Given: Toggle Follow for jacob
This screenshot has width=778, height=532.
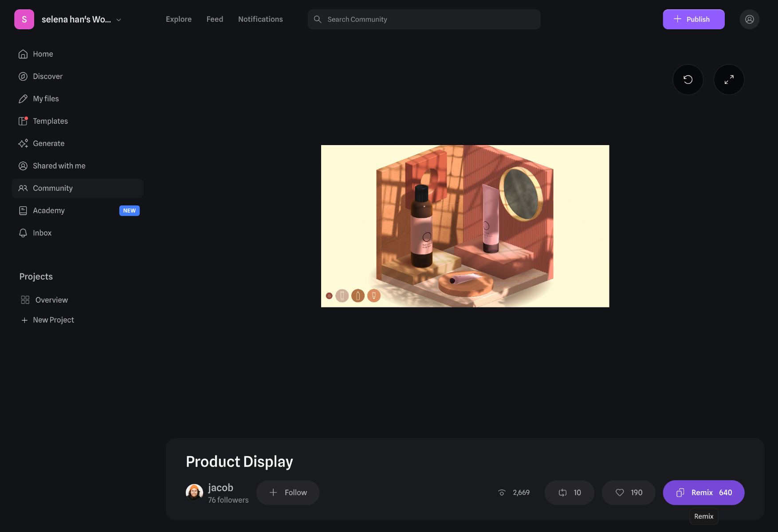Looking at the screenshot, I should click(288, 493).
